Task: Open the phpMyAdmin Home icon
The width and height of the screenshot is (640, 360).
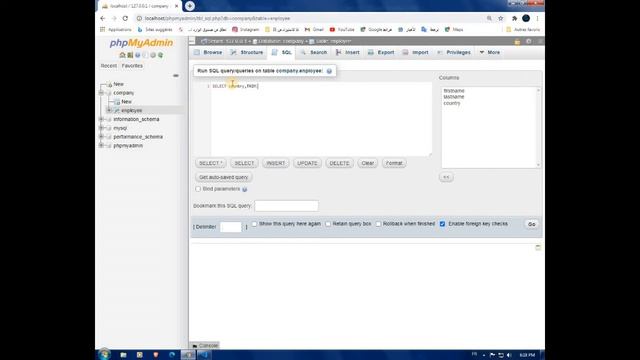Action: coord(122,55)
